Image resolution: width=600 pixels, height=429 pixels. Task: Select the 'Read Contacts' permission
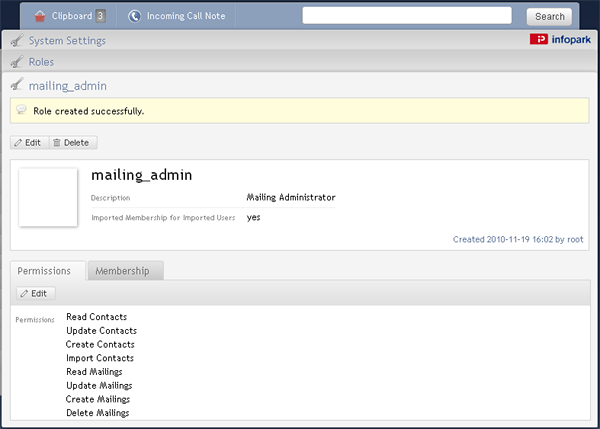click(96, 317)
